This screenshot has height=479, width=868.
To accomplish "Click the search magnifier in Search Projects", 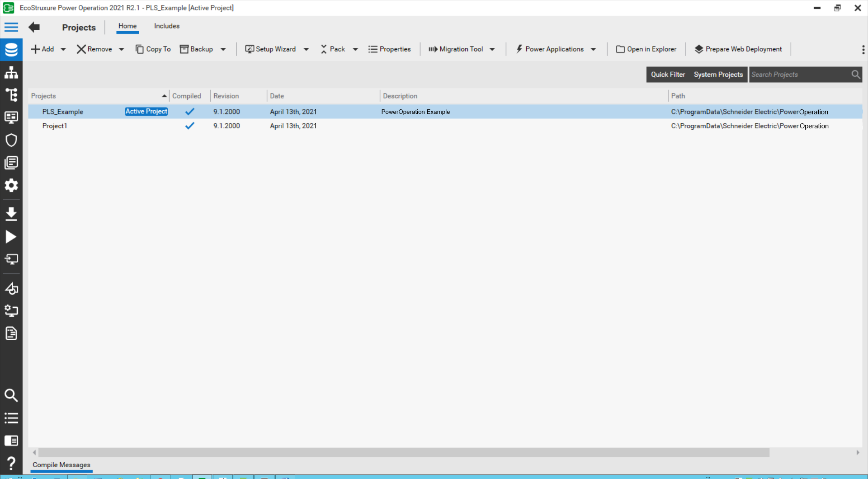I will click(x=855, y=75).
